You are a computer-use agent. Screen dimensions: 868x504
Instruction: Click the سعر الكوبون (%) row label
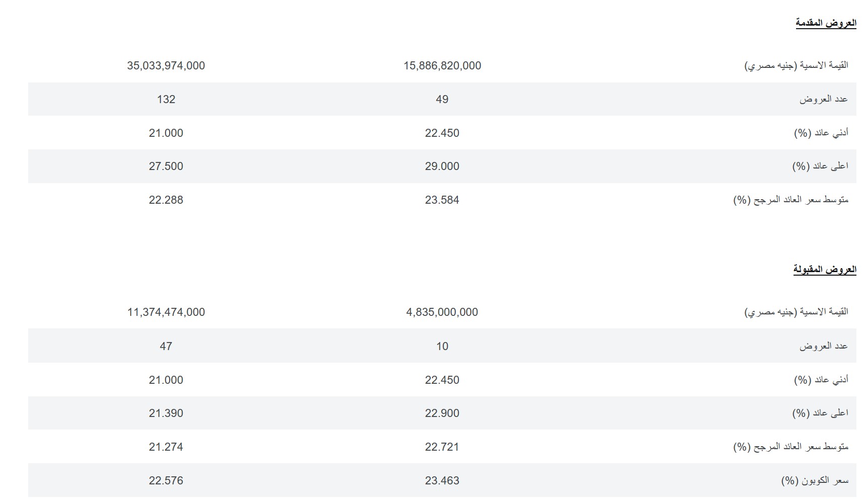tap(814, 481)
